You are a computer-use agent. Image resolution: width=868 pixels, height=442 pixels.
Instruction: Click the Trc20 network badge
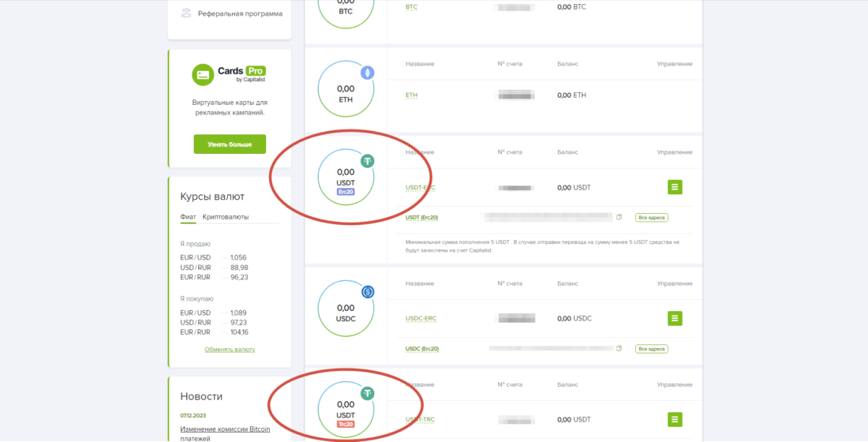346,425
